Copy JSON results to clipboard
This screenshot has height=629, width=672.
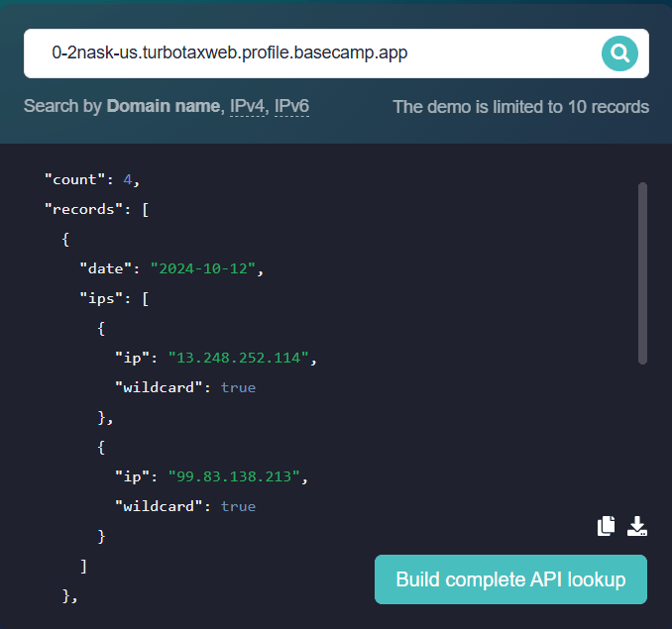click(x=606, y=526)
